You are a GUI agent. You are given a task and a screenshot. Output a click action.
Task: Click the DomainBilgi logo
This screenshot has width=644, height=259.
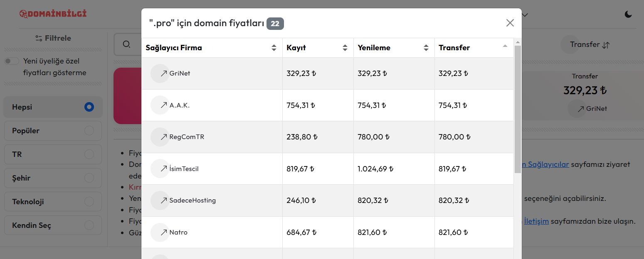(x=53, y=14)
